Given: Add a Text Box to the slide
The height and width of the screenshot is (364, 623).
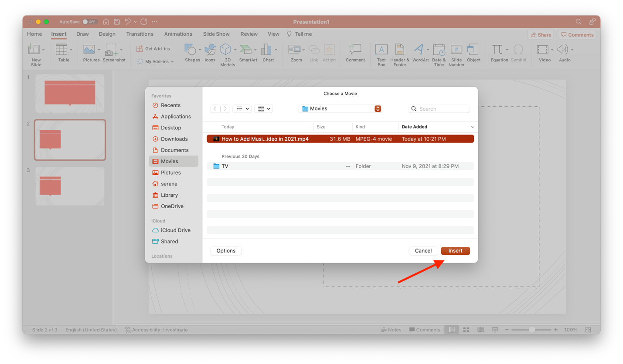Looking at the screenshot, I should (381, 54).
